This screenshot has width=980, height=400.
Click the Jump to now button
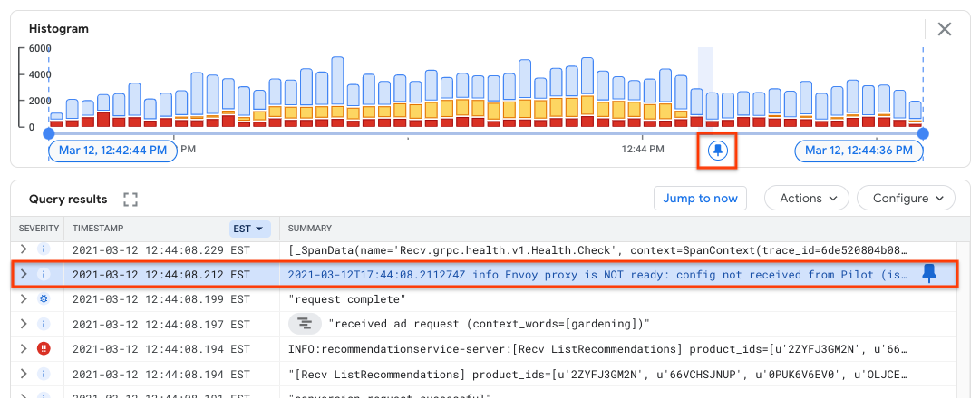(x=700, y=198)
